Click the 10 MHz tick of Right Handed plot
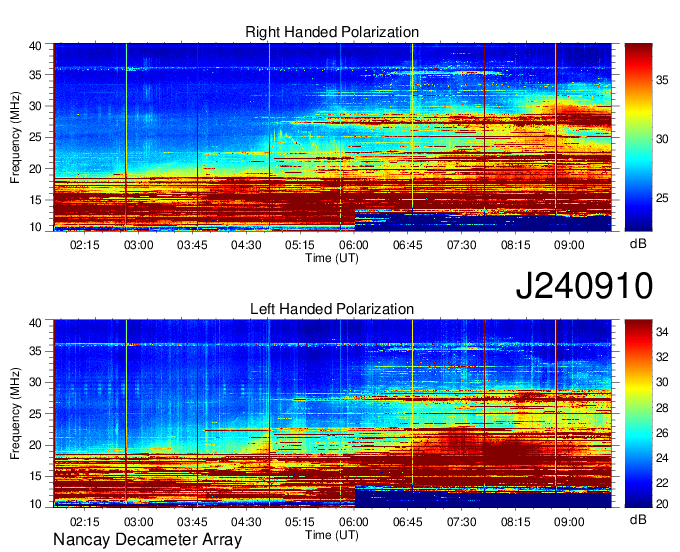Screen dimensions: 680x552 click(35, 227)
